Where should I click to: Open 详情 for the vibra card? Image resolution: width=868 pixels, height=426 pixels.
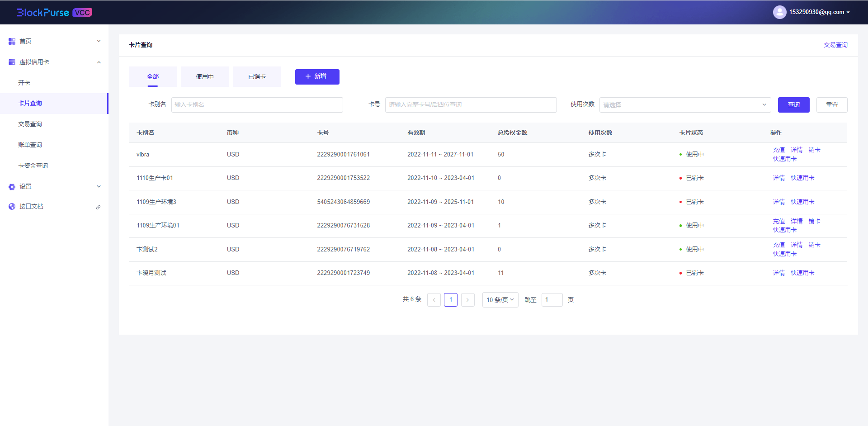click(x=797, y=150)
